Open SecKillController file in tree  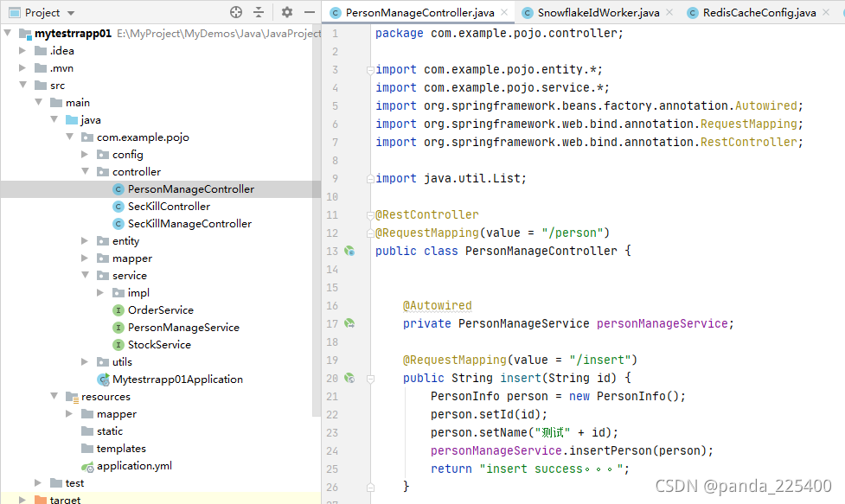(x=169, y=207)
